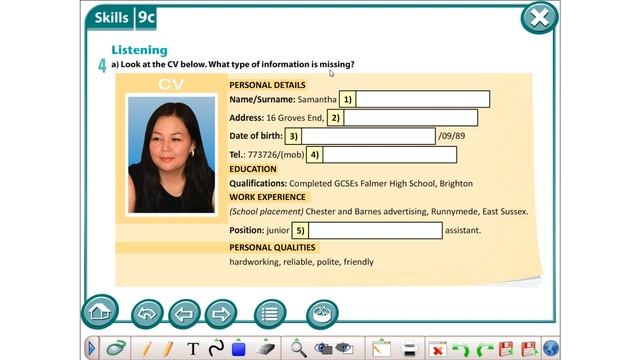Click the EDUCATION heading
Screen dimensions: 640x360
[253, 169]
